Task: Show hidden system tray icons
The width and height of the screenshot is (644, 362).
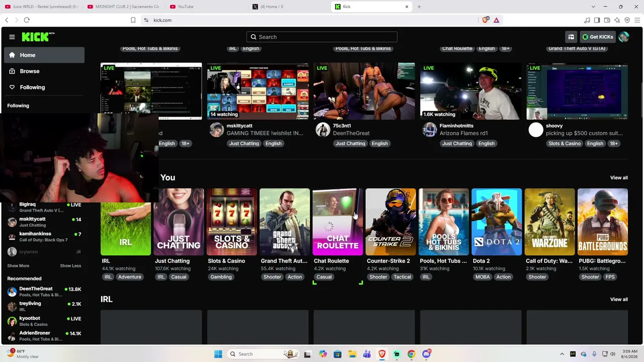Action: [562, 354]
